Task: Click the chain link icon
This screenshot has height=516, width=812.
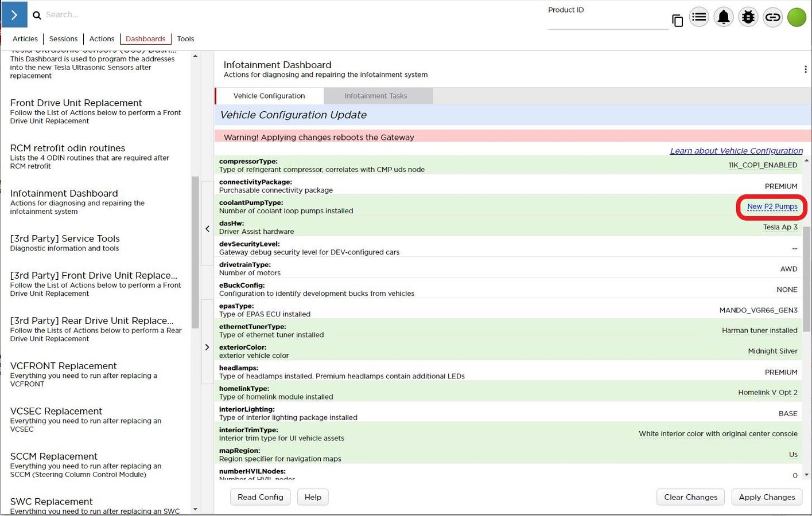Action: (773, 17)
